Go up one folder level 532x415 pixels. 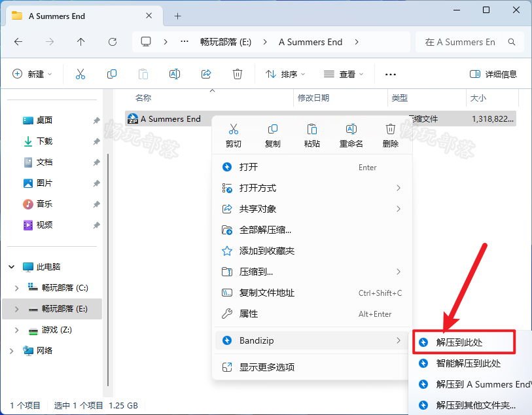80,42
